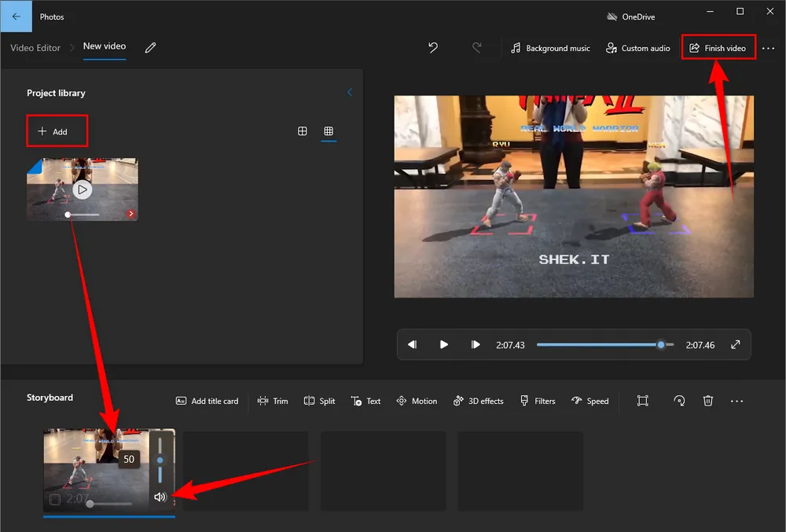Open Custom audio settings
This screenshot has height=532, width=786.
click(638, 48)
